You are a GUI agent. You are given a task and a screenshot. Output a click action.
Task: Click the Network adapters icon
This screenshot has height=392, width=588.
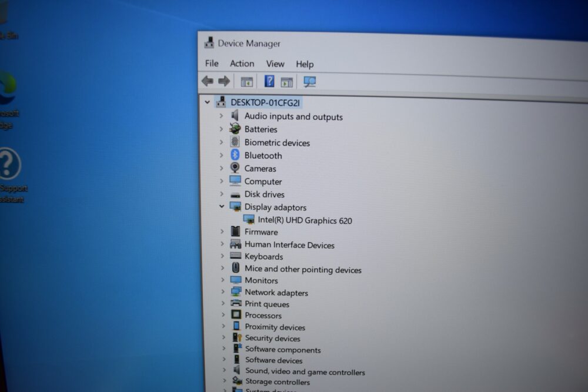236,292
